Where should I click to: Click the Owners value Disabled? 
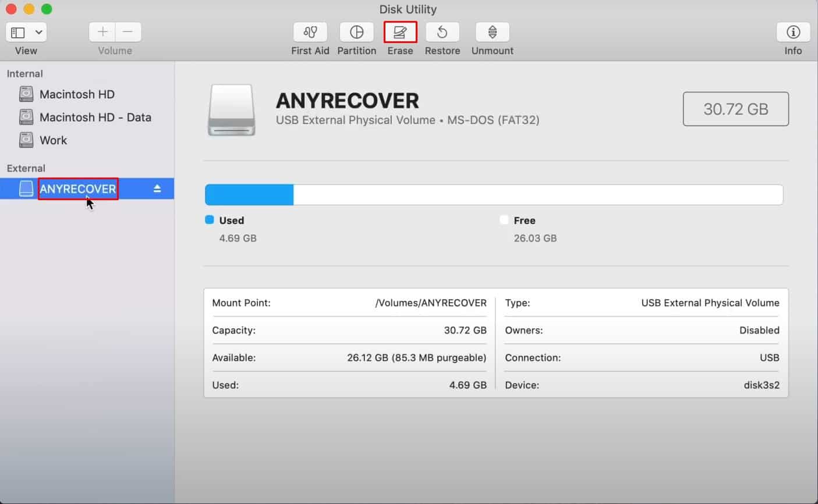pyautogui.click(x=759, y=331)
